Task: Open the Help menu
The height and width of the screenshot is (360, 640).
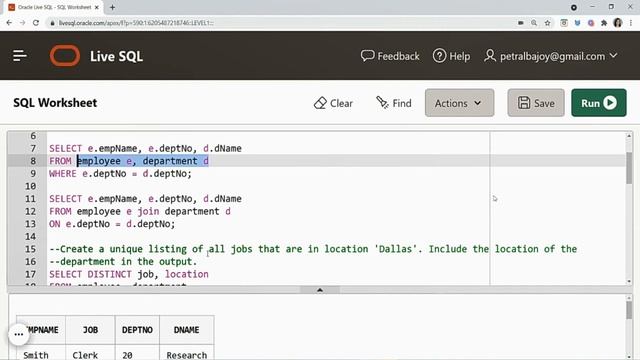Action: [451, 56]
